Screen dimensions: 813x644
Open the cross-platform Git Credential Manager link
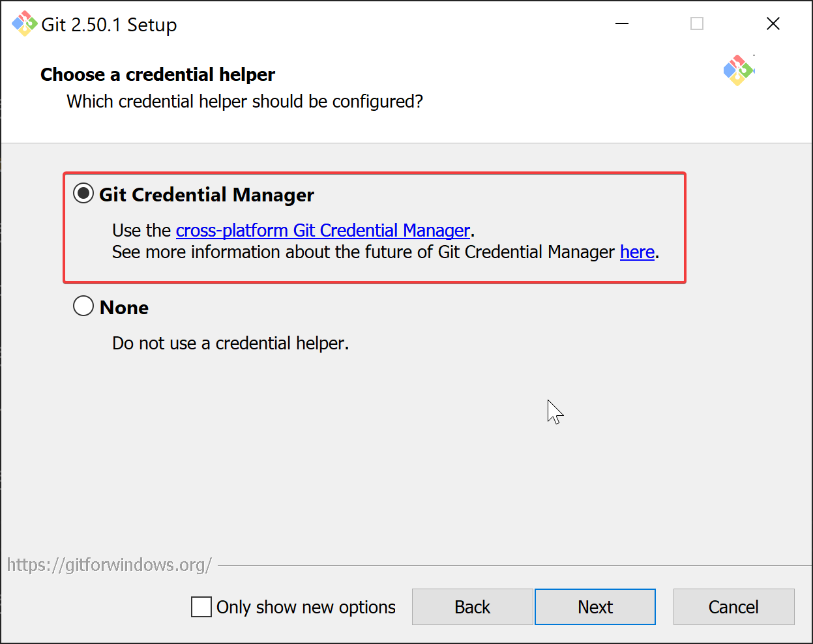pos(323,231)
